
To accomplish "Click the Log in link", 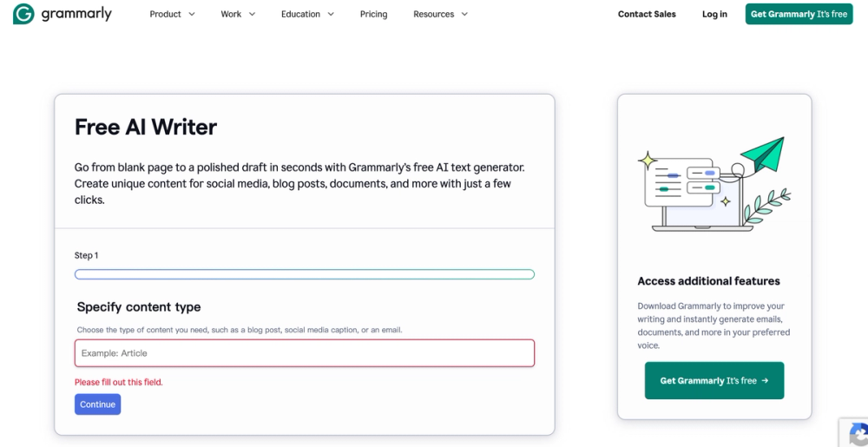I will click(714, 15).
